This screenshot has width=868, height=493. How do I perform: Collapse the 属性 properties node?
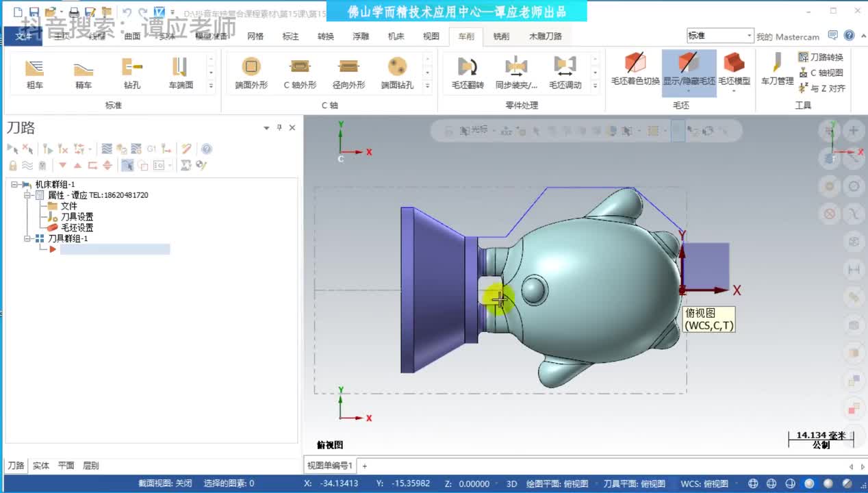pos(27,195)
